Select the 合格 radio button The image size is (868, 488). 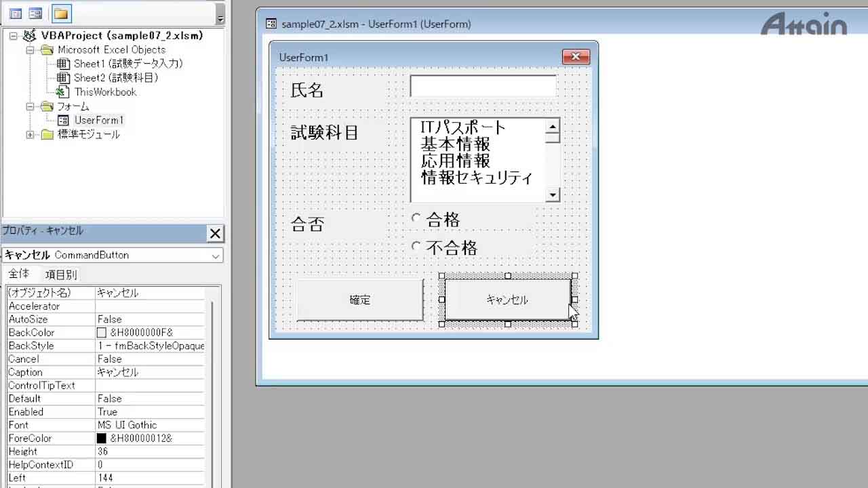point(416,218)
